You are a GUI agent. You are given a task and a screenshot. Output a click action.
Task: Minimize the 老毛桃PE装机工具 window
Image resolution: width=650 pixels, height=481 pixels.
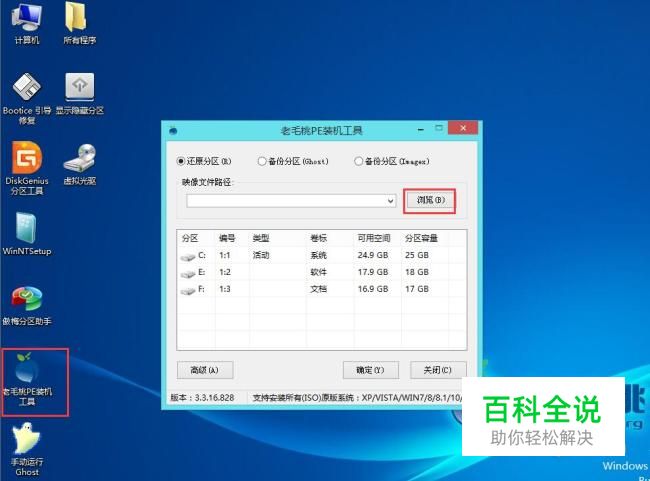pos(421,130)
